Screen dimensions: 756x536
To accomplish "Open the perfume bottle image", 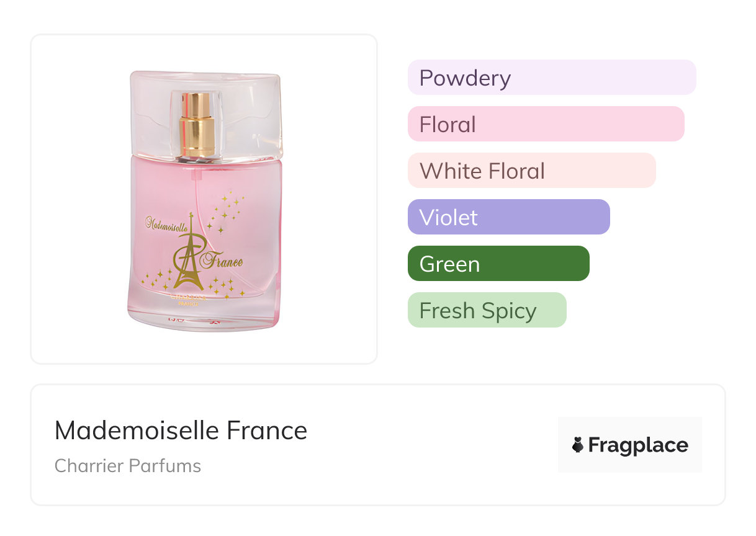I will point(204,199).
